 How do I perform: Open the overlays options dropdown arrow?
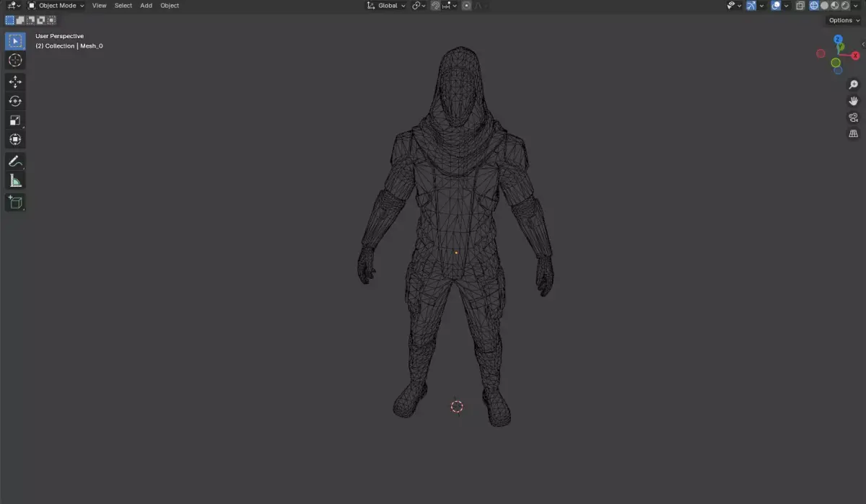click(786, 6)
